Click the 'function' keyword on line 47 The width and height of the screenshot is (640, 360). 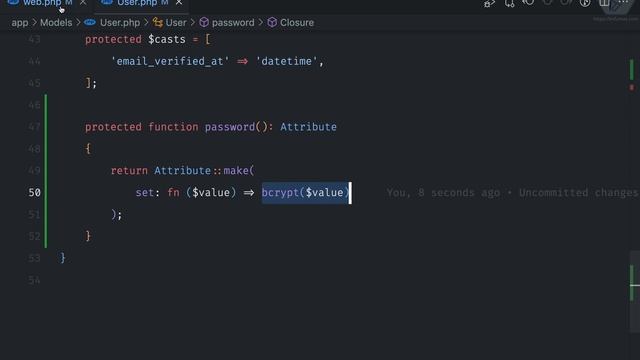click(x=173, y=127)
